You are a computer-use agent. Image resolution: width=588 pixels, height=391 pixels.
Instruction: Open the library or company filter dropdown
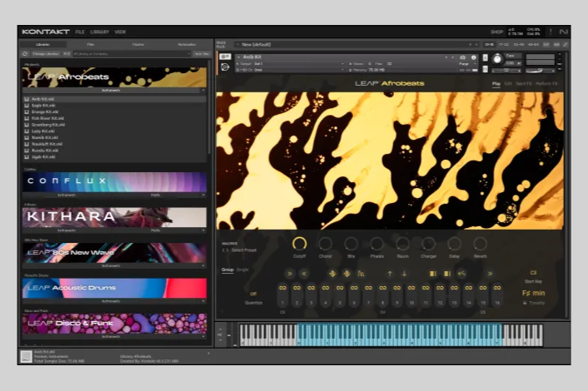point(132,54)
